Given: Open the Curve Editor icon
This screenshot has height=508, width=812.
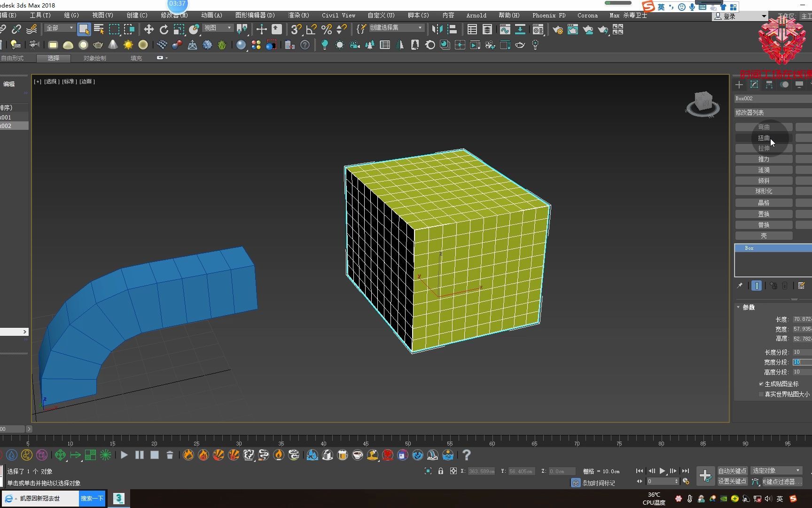Looking at the screenshot, I should coord(505,30).
